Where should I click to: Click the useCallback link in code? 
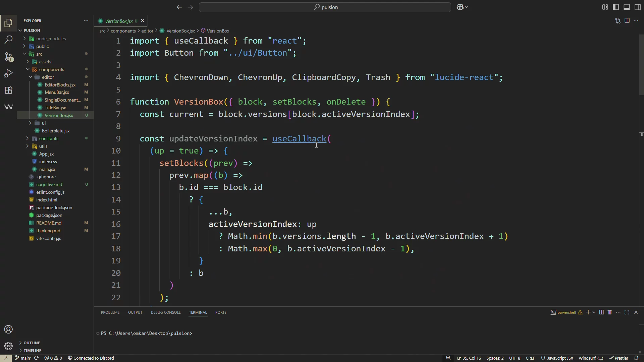pyautogui.click(x=300, y=138)
